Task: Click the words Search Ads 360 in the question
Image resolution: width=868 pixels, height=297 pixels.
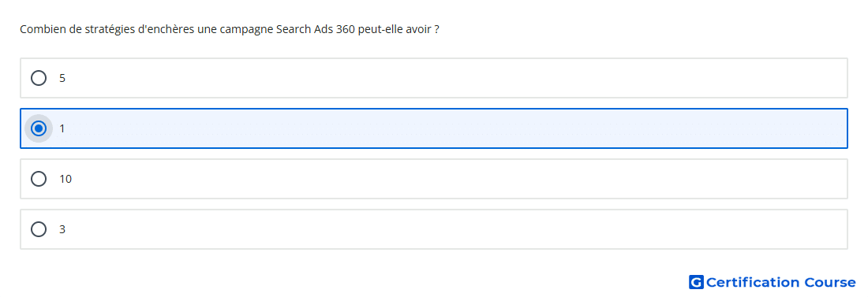Action: [315, 29]
